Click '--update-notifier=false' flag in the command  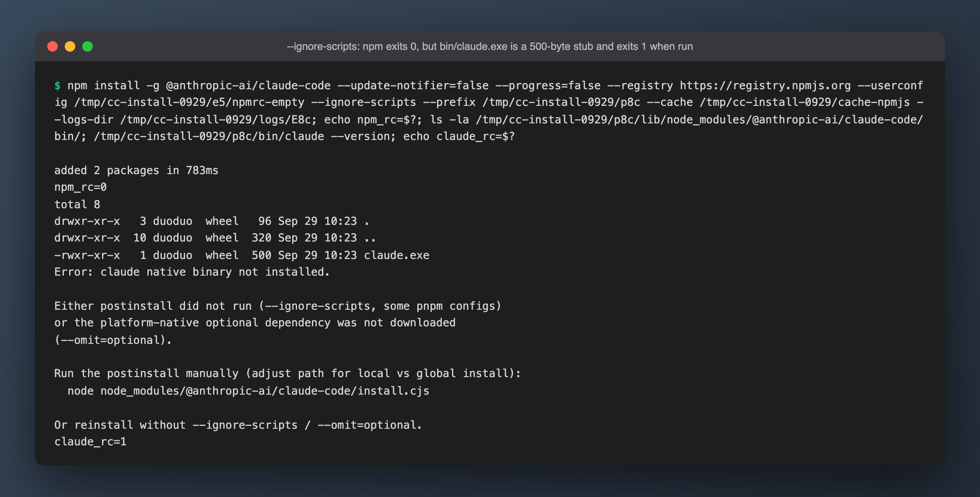click(413, 85)
